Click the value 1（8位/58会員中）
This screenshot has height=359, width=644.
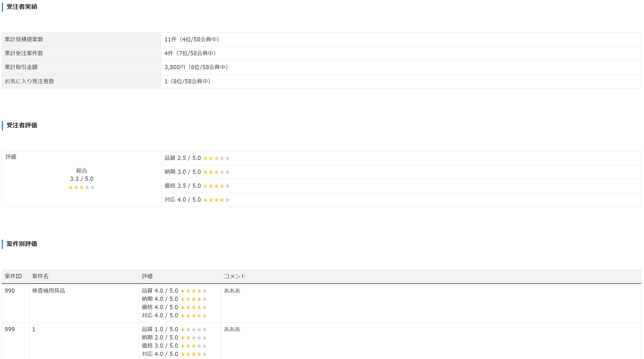[x=187, y=81]
